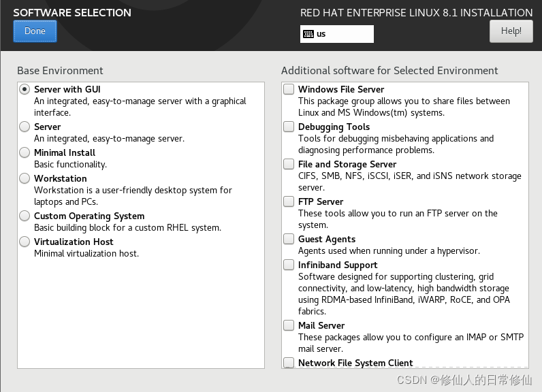This screenshot has height=392, width=542.
Task: Click the 'Minimal Install' title label
Action: click(65, 152)
